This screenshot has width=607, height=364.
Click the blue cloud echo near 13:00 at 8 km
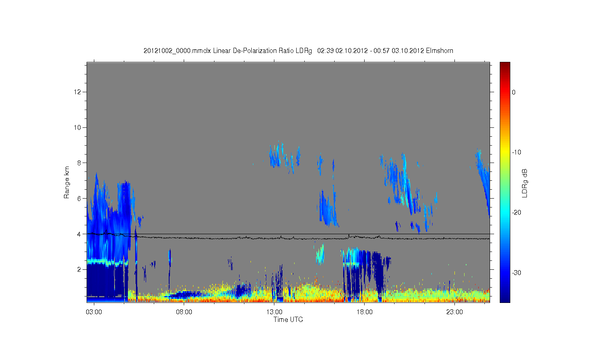tap(276, 156)
